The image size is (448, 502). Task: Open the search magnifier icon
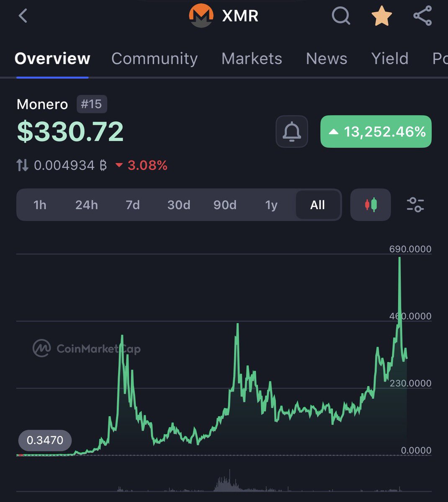pos(341,16)
